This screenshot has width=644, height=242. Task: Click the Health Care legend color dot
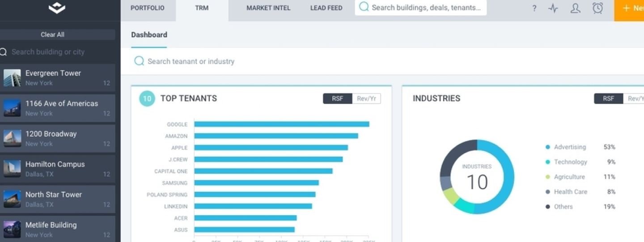548,192
